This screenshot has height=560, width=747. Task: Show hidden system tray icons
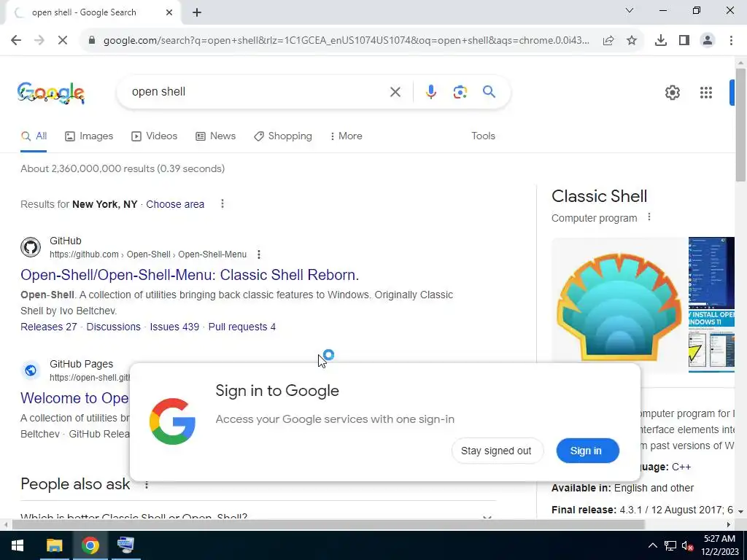point(653,545)
